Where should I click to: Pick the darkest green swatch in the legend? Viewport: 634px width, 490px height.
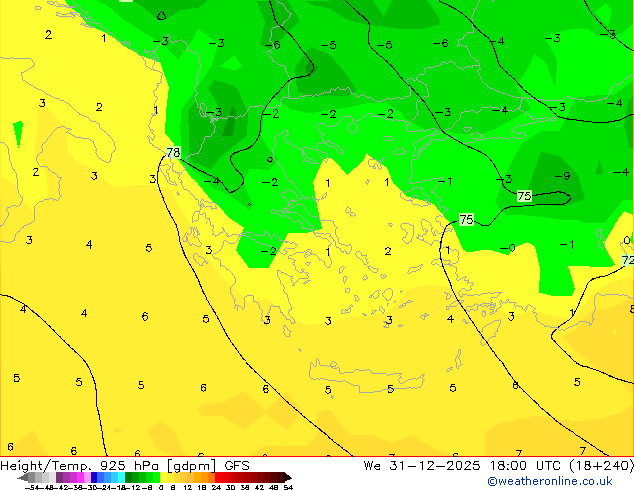tap(129, 478)
